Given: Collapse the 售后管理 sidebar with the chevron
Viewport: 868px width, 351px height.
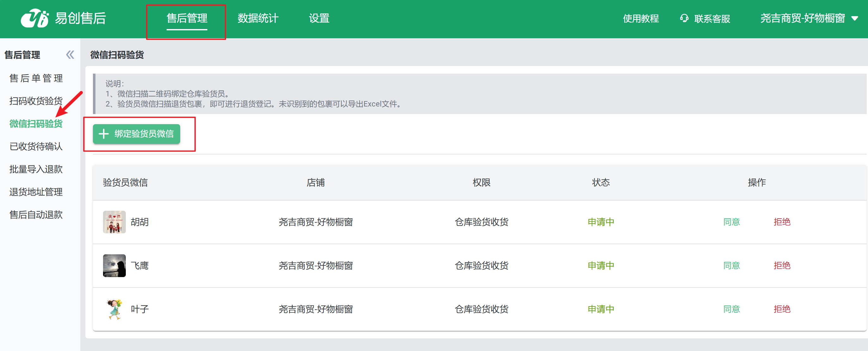Looking at the screenshot, I should click(x=70, y=55).
